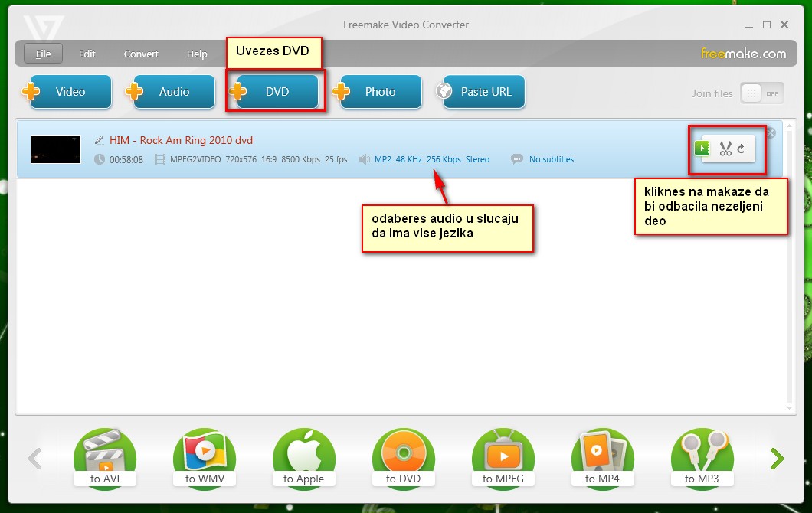
Task: Open the No subtitles selector
Action: [551, 159]
